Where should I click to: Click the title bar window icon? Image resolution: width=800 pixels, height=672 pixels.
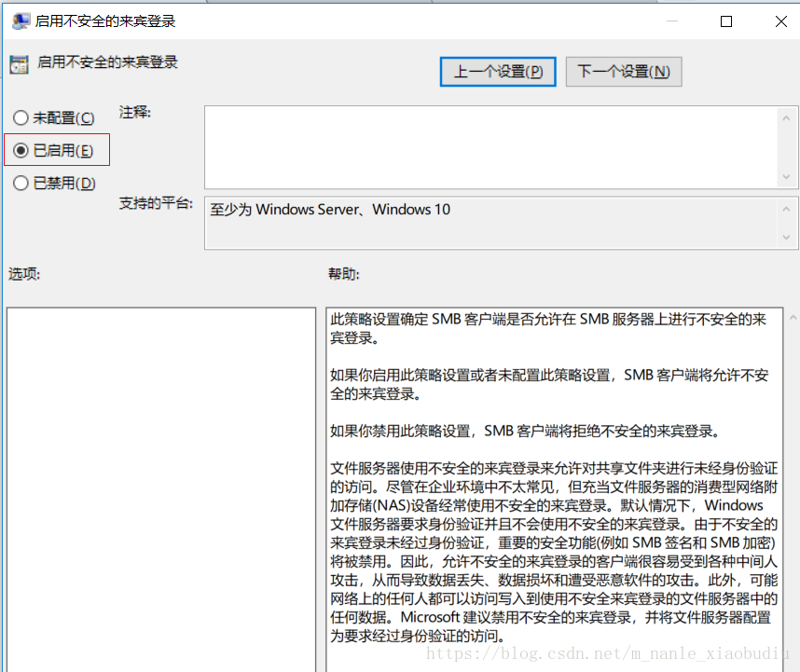point(21,21)
